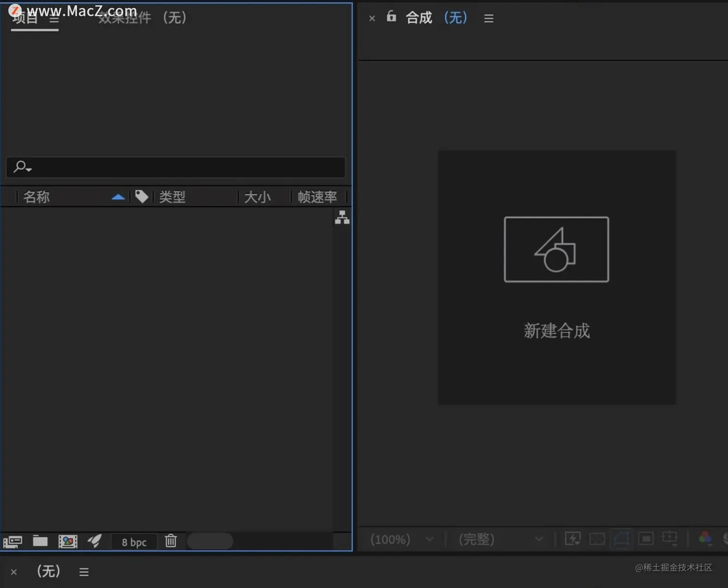The width and height of the screenshot is (728, 588).
Task: Open the project flowchart view icon
Action: click(x=342, y=217)
